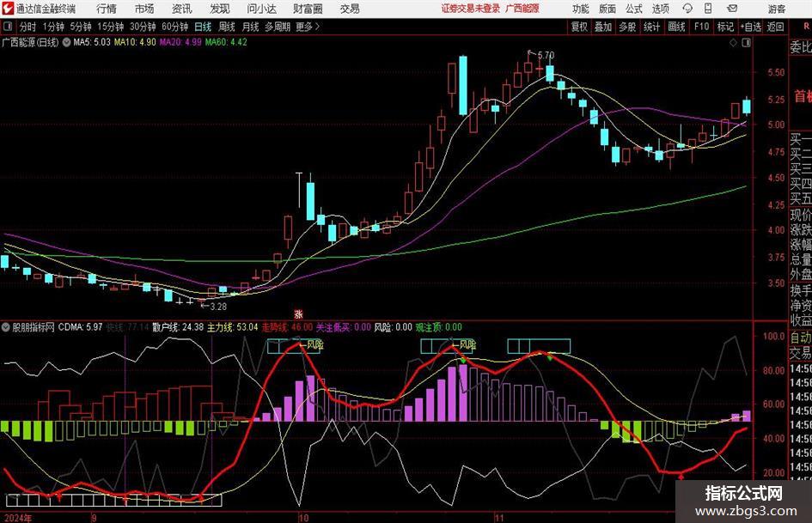The image size is (812, 523).
Task: Click the 统计 statistics button
Action: coord(652,27)
